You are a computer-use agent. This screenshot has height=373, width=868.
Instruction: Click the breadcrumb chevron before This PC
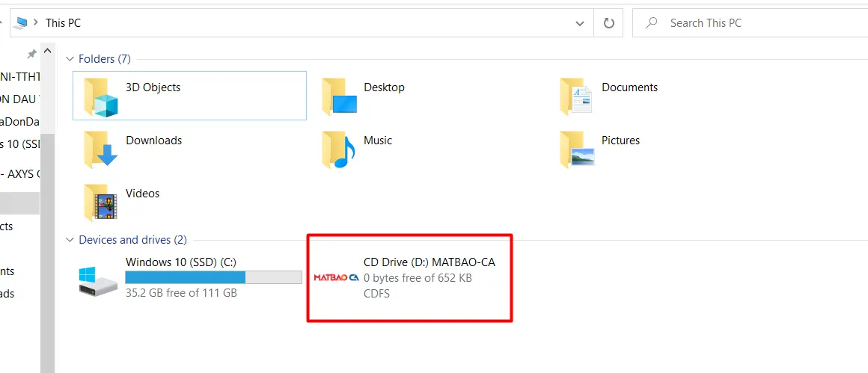(36, 23)
